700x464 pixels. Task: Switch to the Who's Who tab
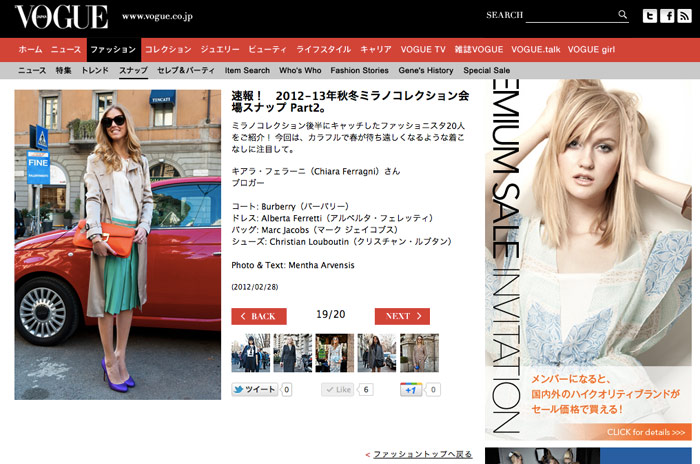coord(300,71)
